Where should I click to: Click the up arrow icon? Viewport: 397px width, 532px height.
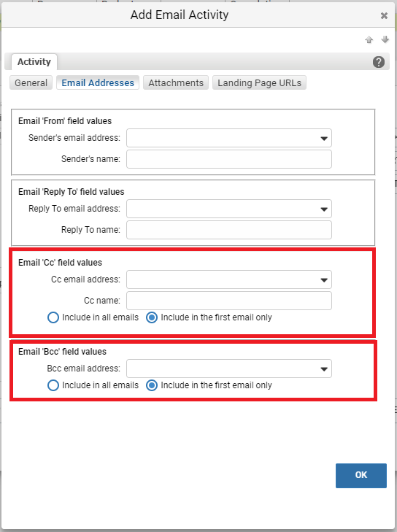(369, 39)
